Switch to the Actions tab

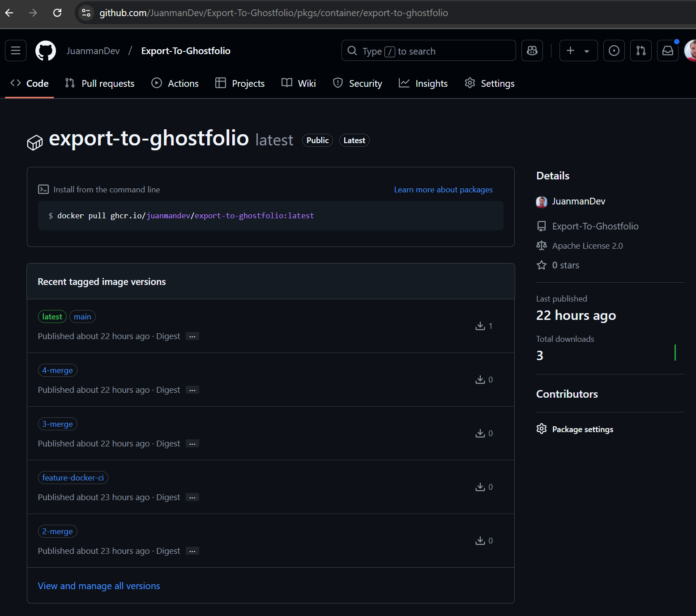tap(175, 84)
